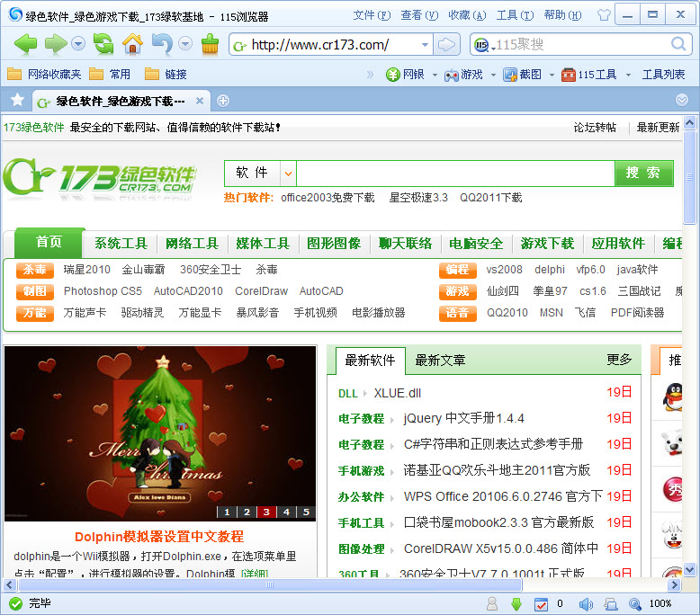Screen dimensions: 700x615
Task: Click the 截图 screenshot tool
Action: coord(522,75)
